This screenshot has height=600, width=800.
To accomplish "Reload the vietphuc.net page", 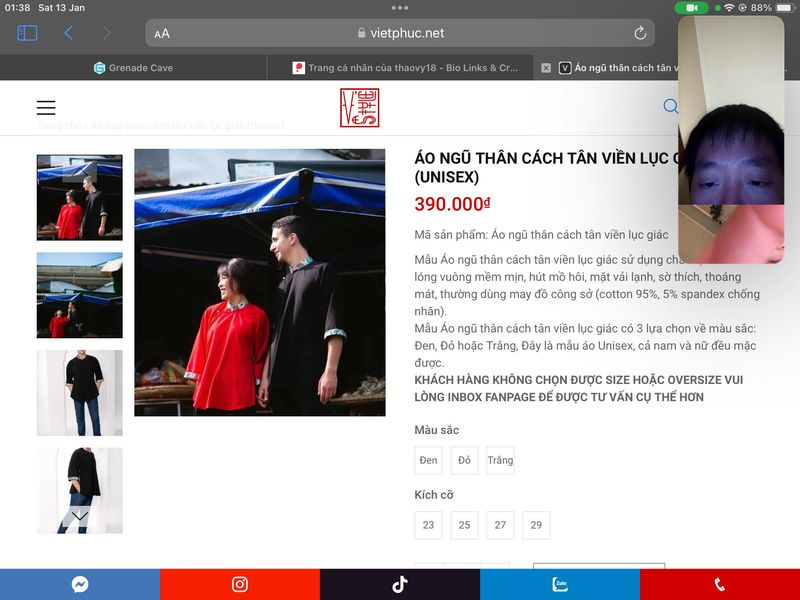I will pos(640,33).
